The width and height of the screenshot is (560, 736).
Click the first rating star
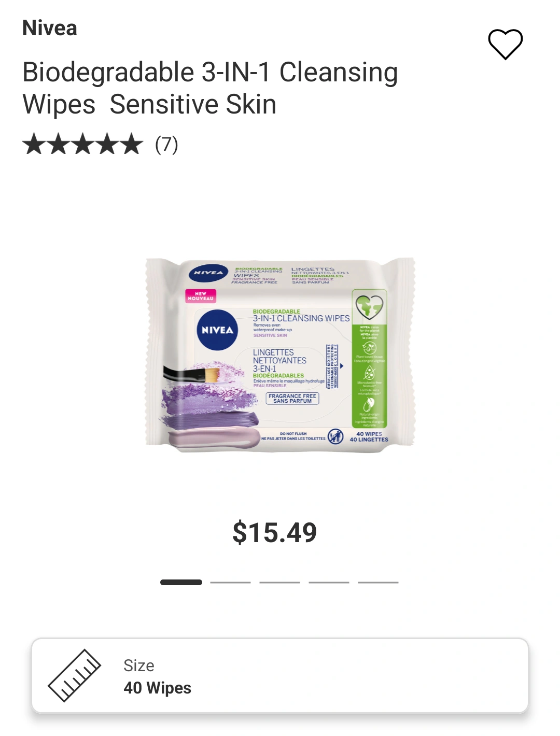point(34,144)
